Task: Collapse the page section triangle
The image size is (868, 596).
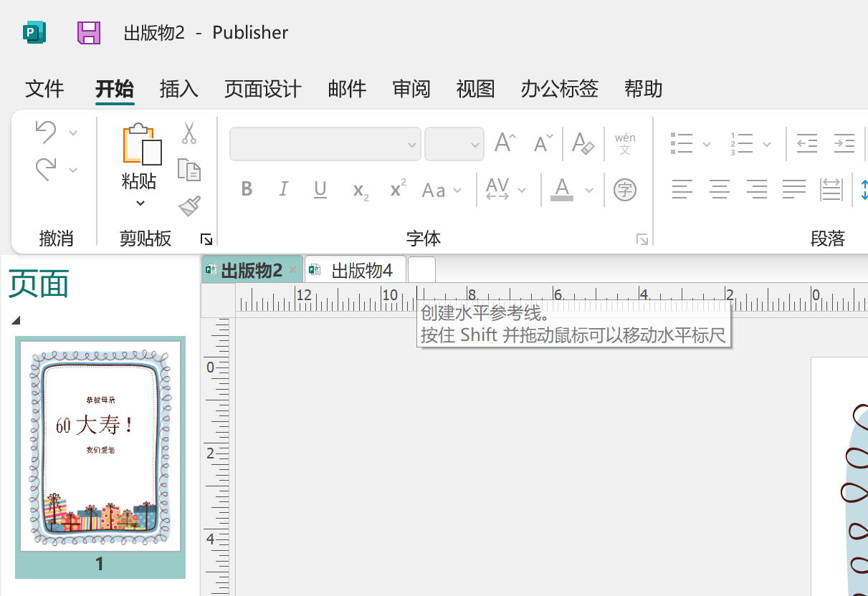Action: 16,320
